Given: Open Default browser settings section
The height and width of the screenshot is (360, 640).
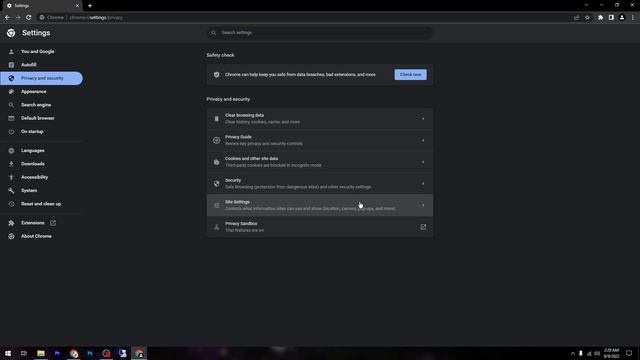Looking at the screenshot, I should click(x=38, y=118).
